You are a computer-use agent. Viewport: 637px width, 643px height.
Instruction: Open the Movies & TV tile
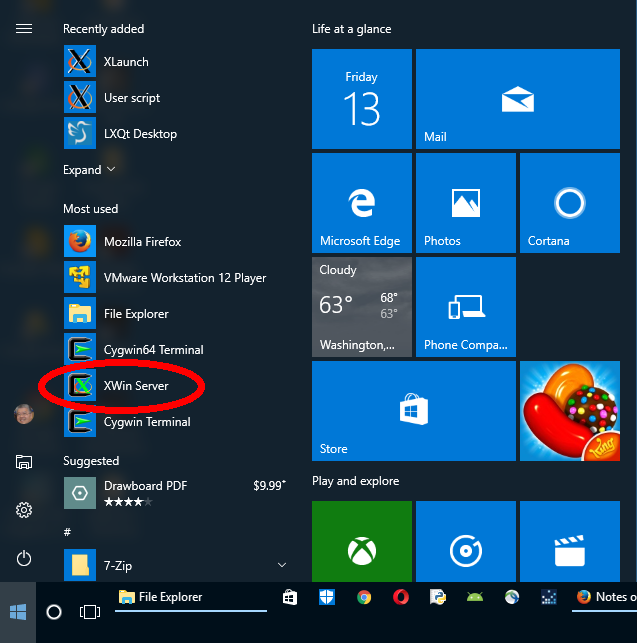[x=570, y=541]
